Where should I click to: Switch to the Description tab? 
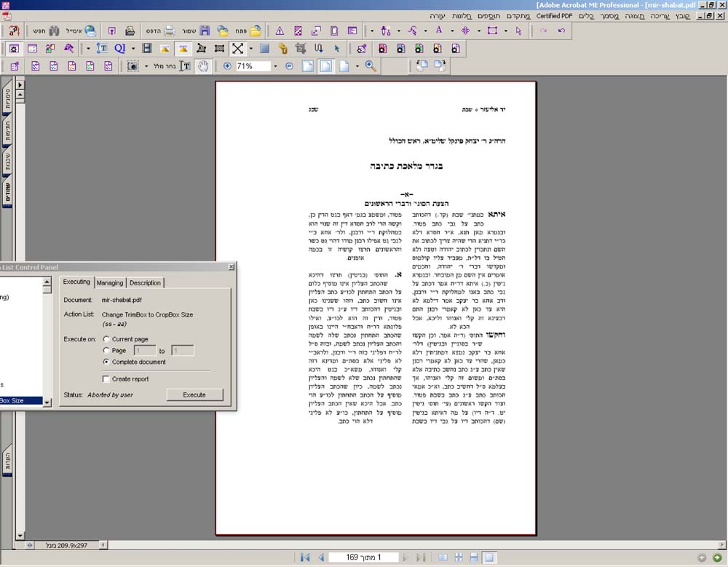(145, 283)
